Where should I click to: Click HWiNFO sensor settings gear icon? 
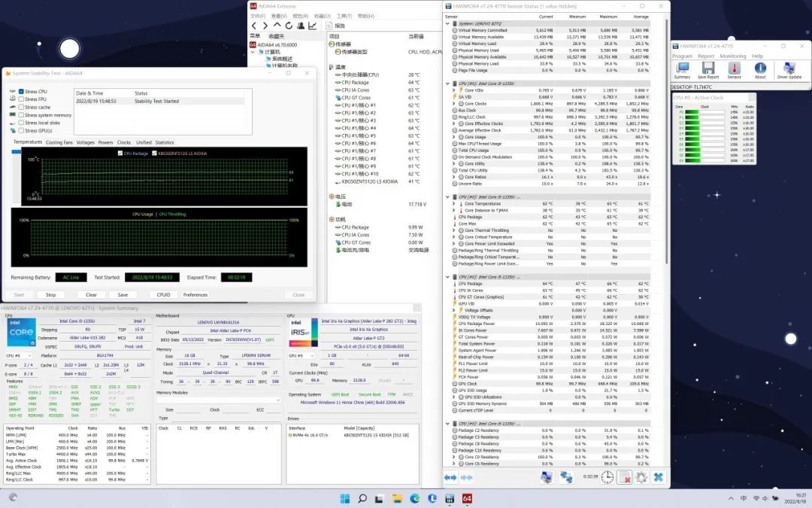pos(641,477)
